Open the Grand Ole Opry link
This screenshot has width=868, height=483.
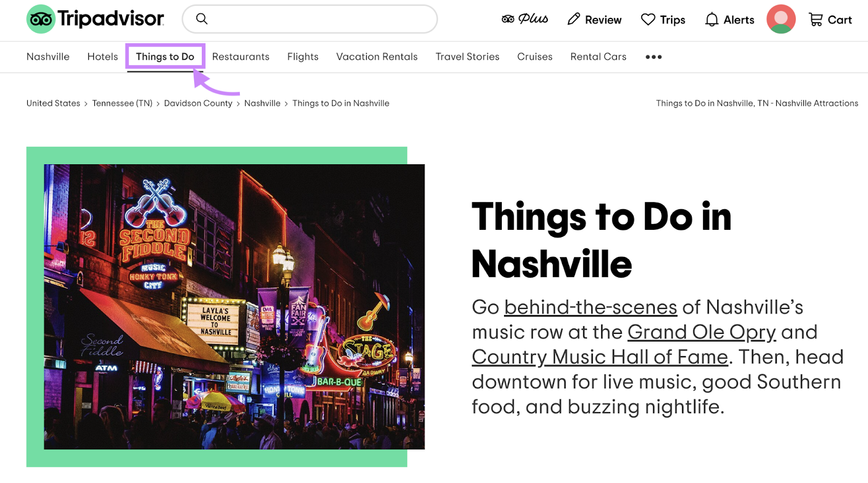701,332
